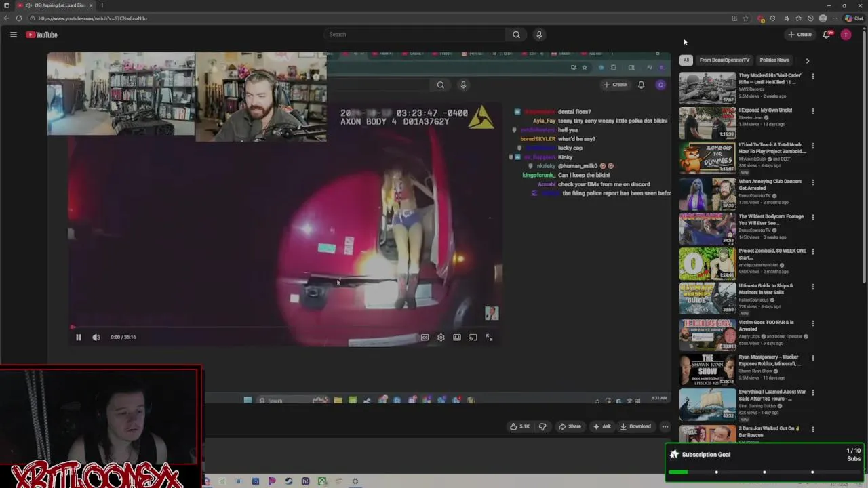Viewport: 868px width, 488px height.
Task: Open menu for Project Zomboid $0 WEEK ONE
Action: pyautogui.click(x=813, y=251)
